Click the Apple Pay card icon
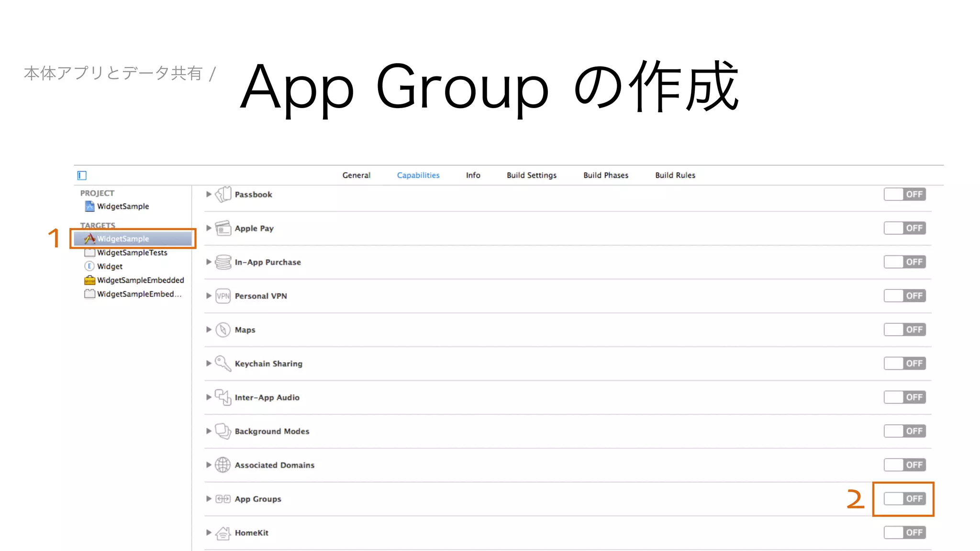 click(x=223, y=228)
